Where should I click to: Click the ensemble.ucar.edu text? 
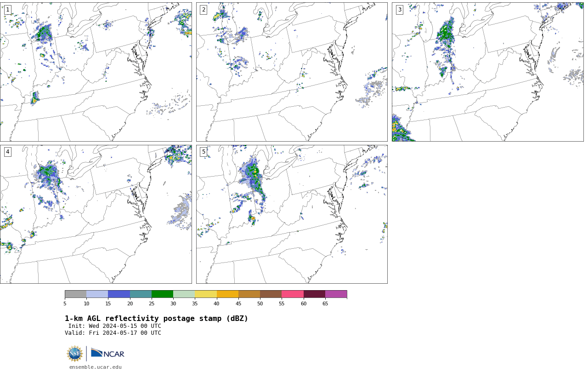95,367
